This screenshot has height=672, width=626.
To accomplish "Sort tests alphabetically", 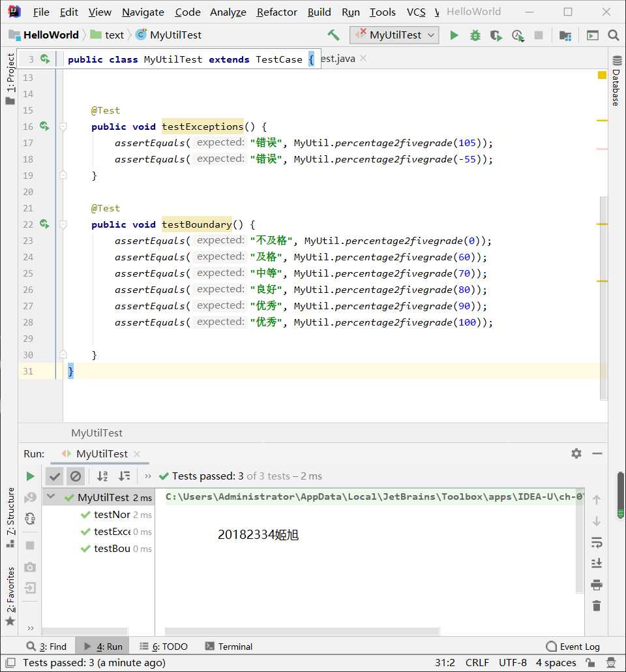I will coord(102,476).
